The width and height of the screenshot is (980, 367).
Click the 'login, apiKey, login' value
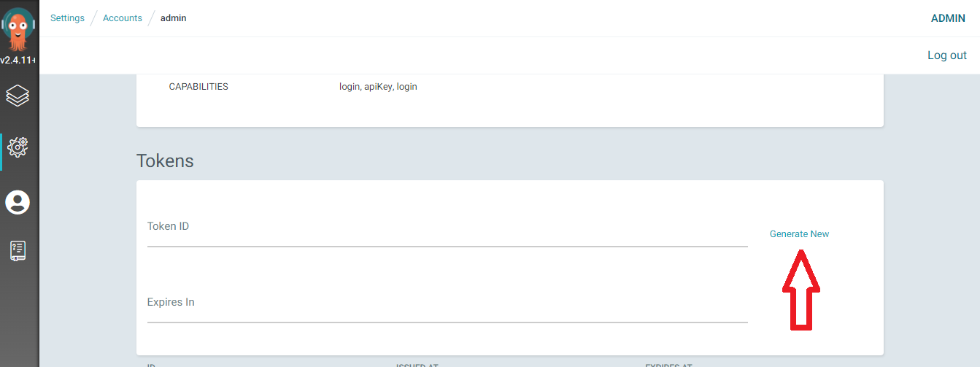coord(378,87)
